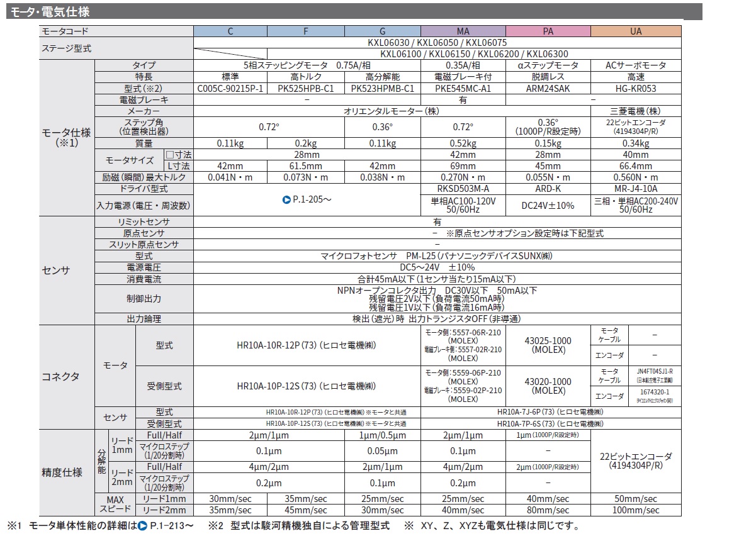756x541 pixels.
Task: Select the pink PA motor code header
Action: (549, 30)
